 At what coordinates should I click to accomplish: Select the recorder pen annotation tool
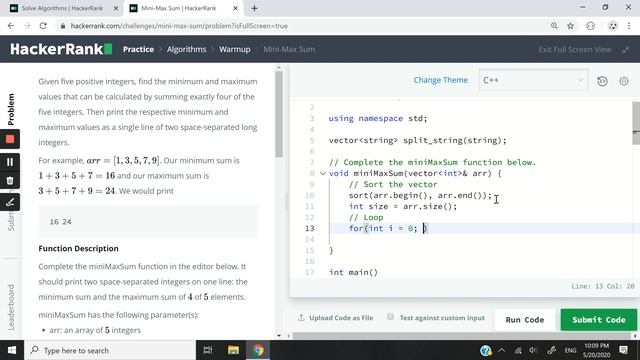coord(10,202)
